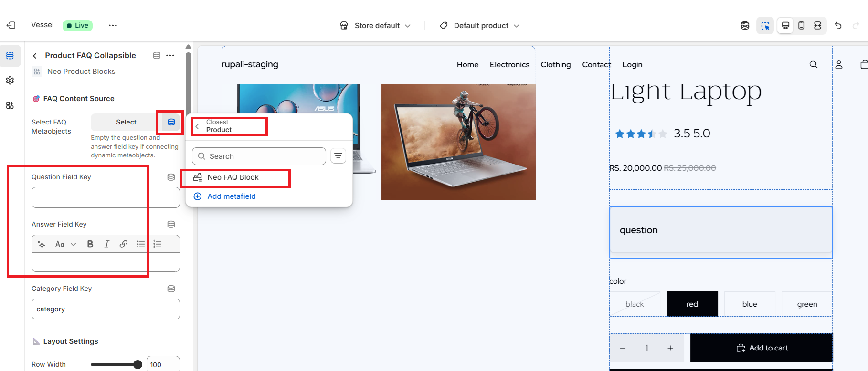Connect dynamic source for Category Field Key
This screenshot has width=868, height=371.
171,289
